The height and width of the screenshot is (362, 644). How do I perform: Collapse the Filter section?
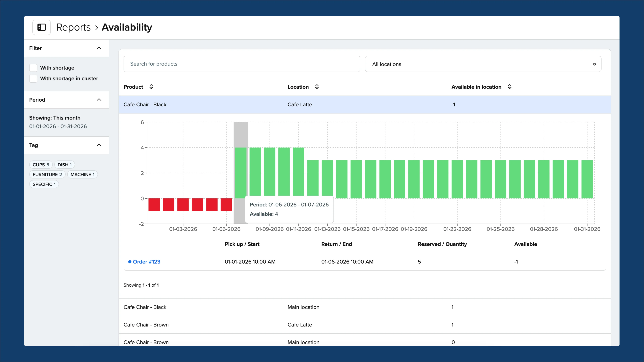point(99,48)
